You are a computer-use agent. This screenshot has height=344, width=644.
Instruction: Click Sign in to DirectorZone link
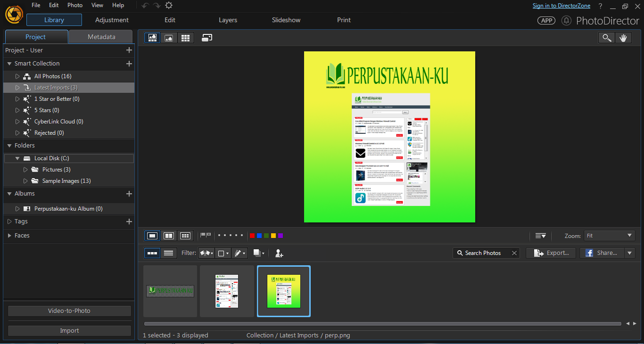pos(561,6)
